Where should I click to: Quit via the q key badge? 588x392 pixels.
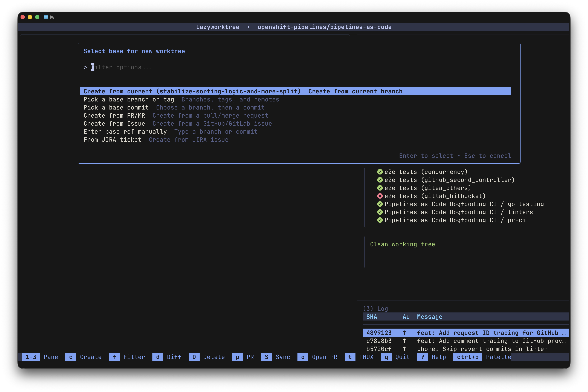pyautogui.click(x=386, y=357)
